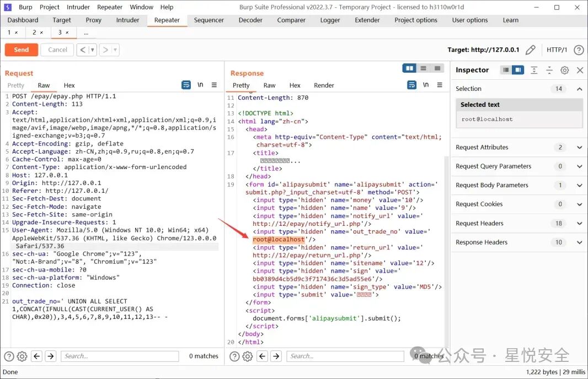Image resolution: width=588 pixels, height=379 pixels.
Task: Open Inspector settings gear
Action: pyautogui.click(x=564, y=70)
